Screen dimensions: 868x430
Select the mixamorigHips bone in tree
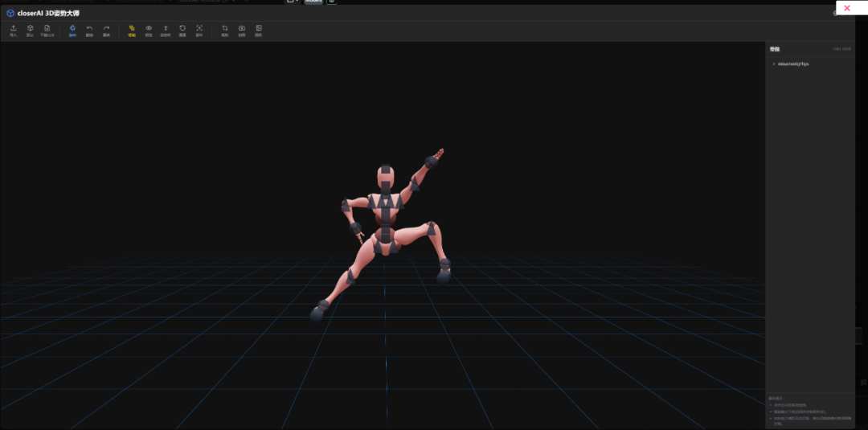pos(793,64)
